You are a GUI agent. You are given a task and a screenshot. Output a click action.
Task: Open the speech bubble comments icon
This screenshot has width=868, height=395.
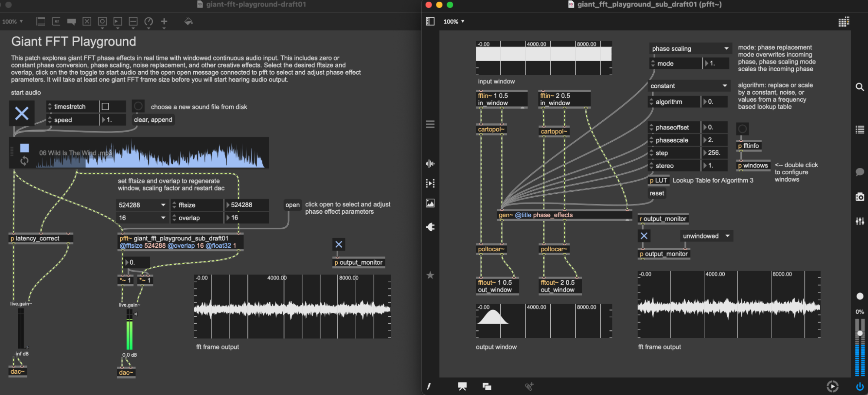tap(859, 172)
